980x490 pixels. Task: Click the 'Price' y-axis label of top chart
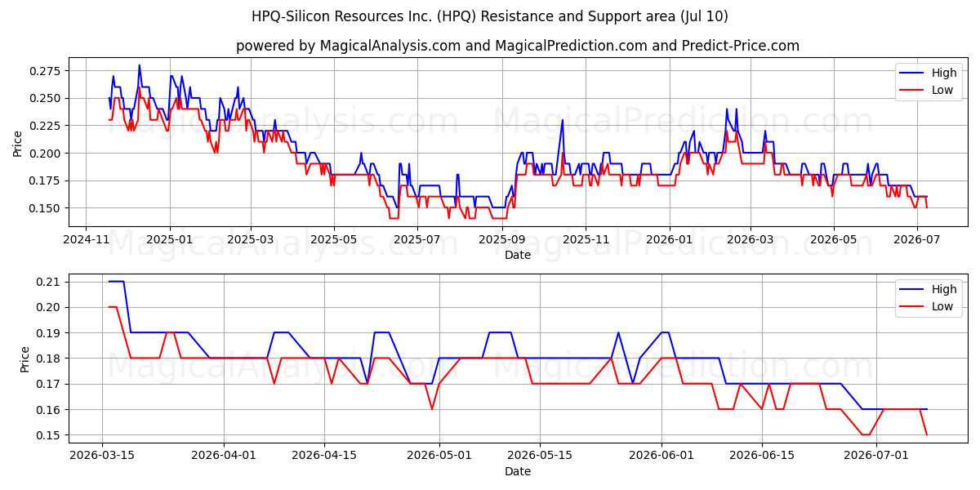pos(18,143)
